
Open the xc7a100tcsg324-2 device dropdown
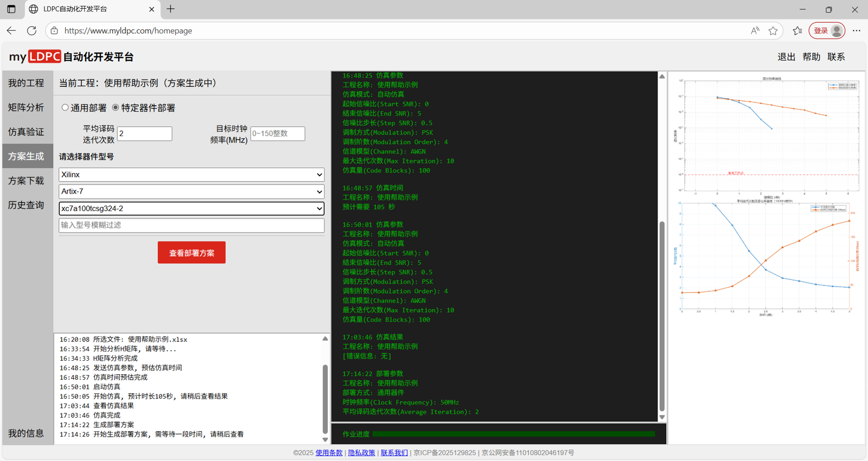(x=191, y=208)
